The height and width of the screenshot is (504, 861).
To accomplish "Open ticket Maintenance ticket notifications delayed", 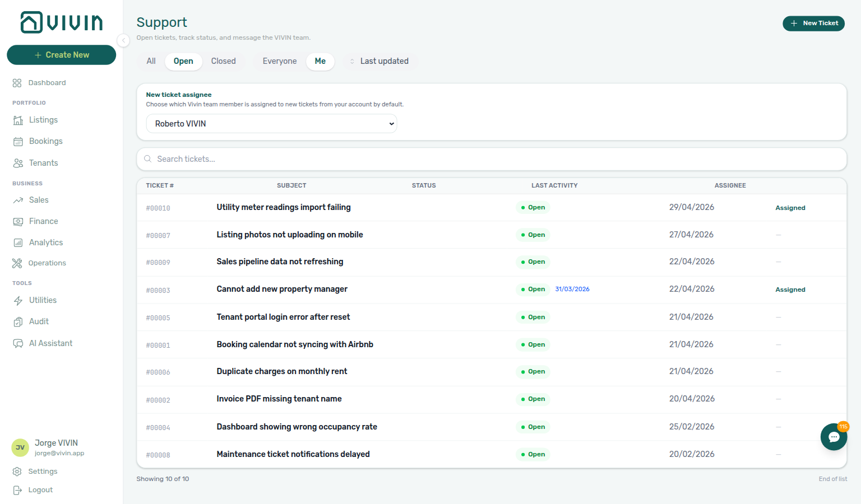I will coord(293,454).
